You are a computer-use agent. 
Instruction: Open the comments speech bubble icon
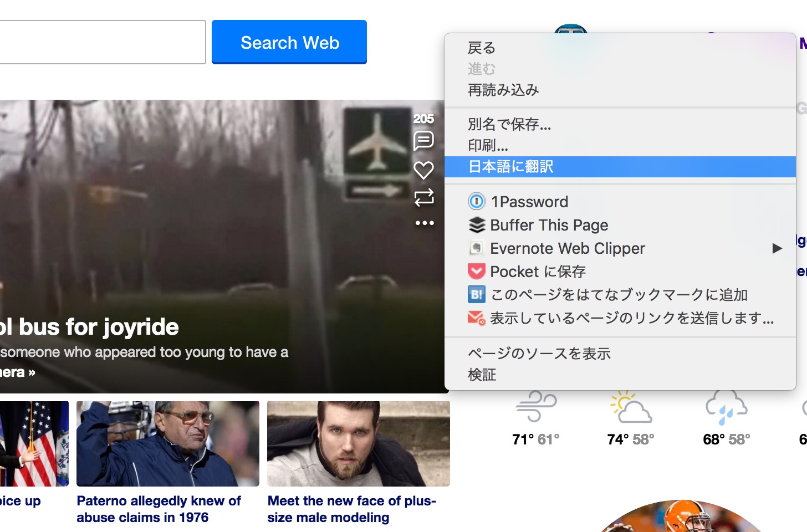coord(423,141)
